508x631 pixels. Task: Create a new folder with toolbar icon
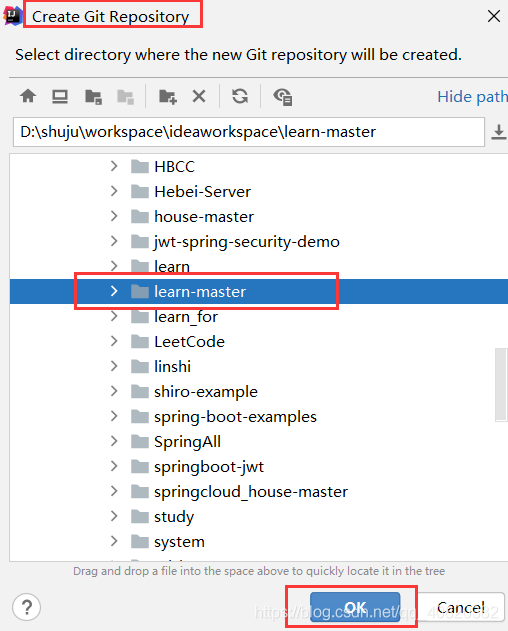167,97
